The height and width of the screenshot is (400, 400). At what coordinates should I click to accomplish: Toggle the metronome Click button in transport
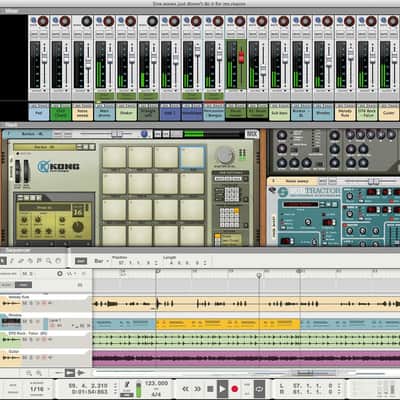[127, 385]
